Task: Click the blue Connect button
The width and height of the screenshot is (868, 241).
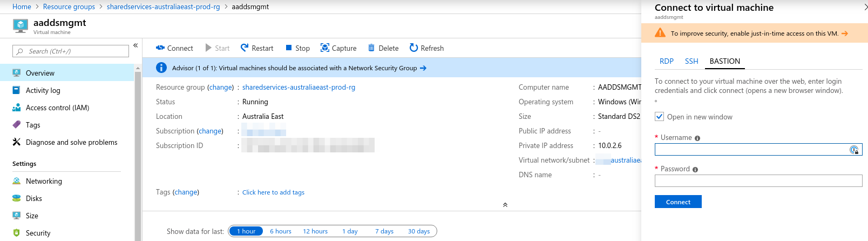Action: point(678,202)
